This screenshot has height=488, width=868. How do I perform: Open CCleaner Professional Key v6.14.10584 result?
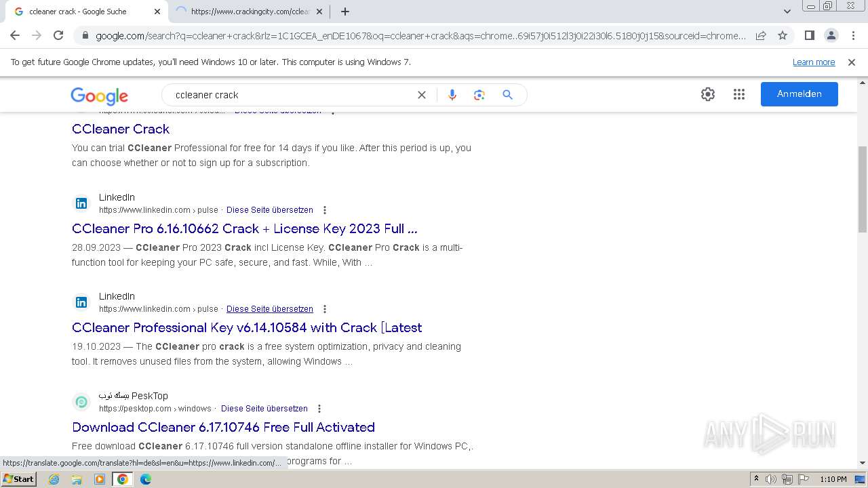(x=247, y=327)
